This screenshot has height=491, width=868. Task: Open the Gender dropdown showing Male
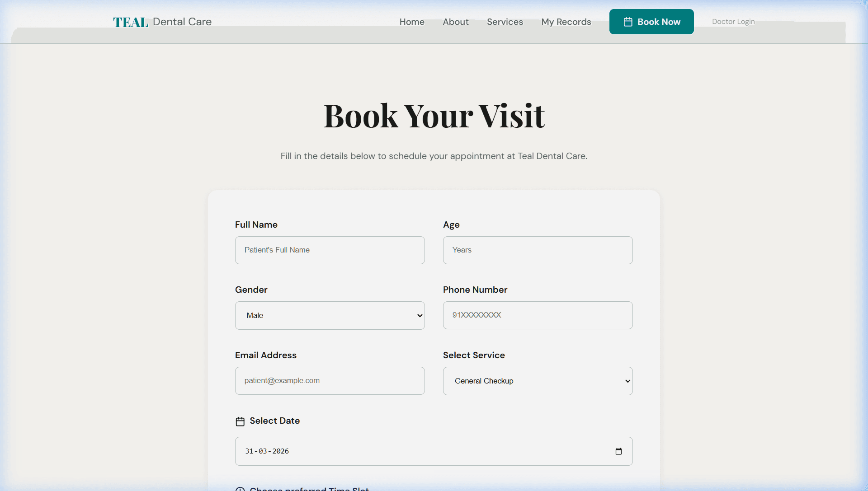coord(330,315)
